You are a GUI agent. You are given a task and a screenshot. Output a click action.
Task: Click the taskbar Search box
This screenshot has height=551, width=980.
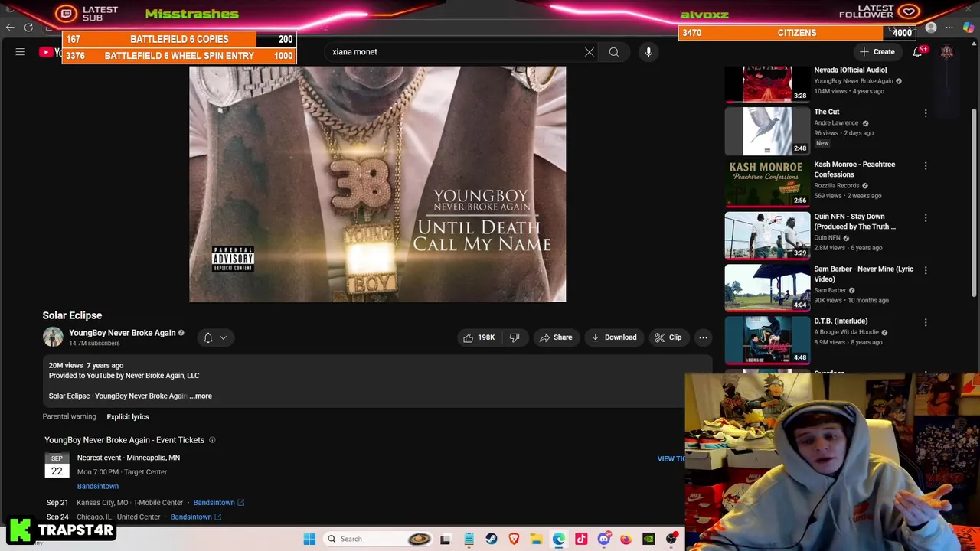coord(378,539)
